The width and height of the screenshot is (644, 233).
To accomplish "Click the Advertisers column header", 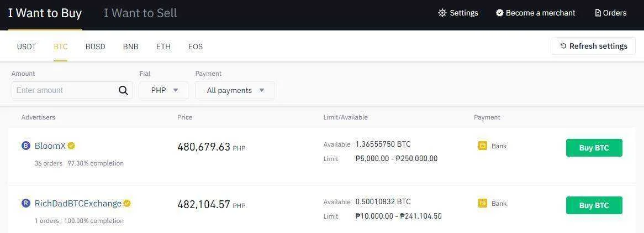I will coord(38,117).
